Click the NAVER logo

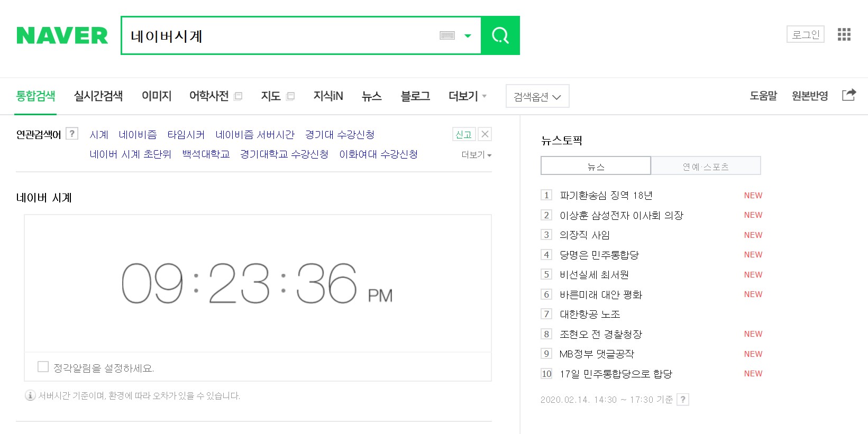(x=62, y=35)
